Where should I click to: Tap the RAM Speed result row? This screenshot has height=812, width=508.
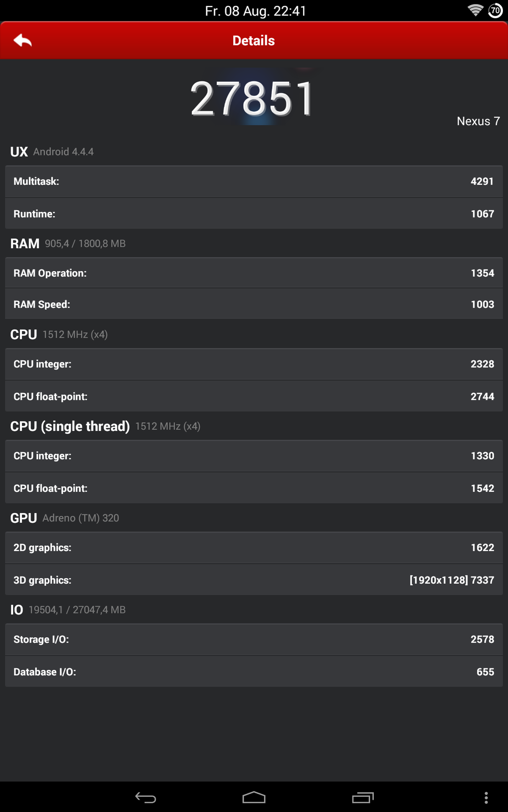[254, 304]
